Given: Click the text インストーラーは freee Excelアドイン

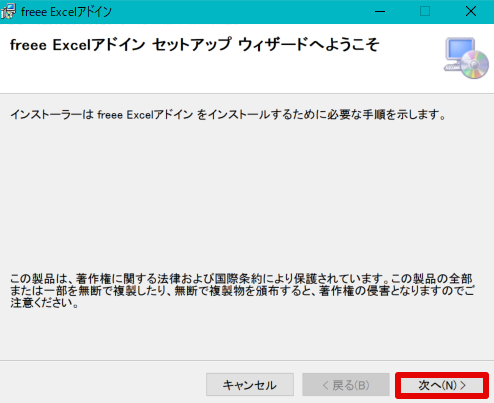Looking at the screenshot, I should pyautogui.click(x=102, y=115).
